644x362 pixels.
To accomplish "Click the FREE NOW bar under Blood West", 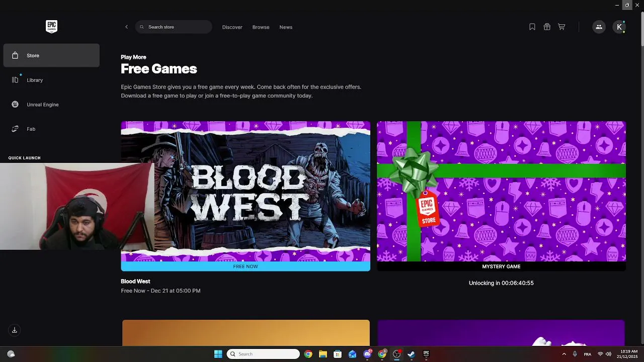I will (246, 266).
